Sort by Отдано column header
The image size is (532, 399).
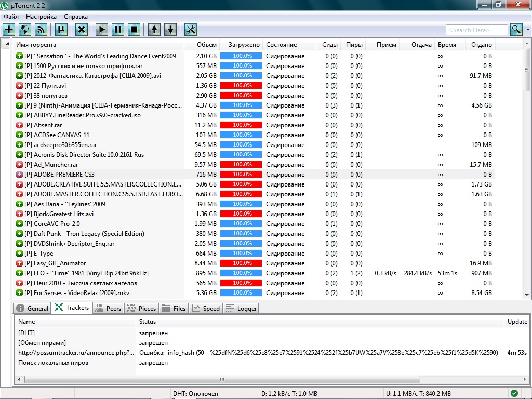coord(481,45)
